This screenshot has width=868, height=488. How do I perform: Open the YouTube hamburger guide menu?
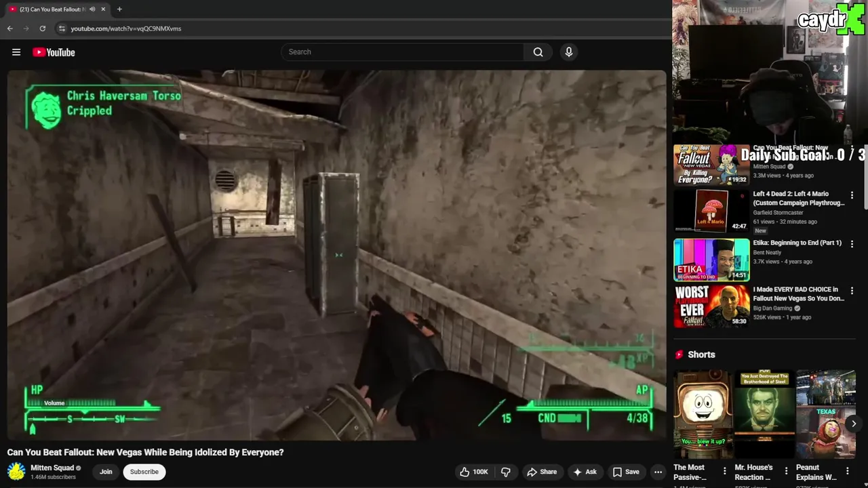16,52
